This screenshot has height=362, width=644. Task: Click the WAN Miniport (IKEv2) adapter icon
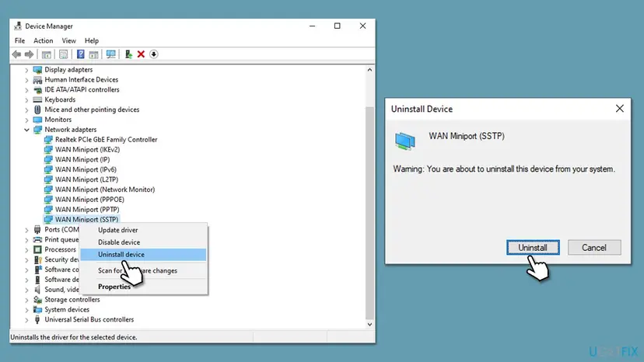click(48, 149)
